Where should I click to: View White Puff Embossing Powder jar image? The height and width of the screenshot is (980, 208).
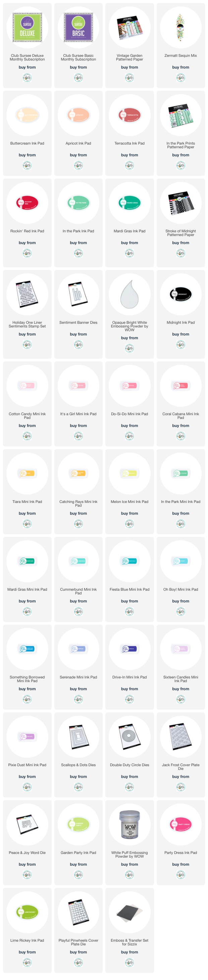129,824
